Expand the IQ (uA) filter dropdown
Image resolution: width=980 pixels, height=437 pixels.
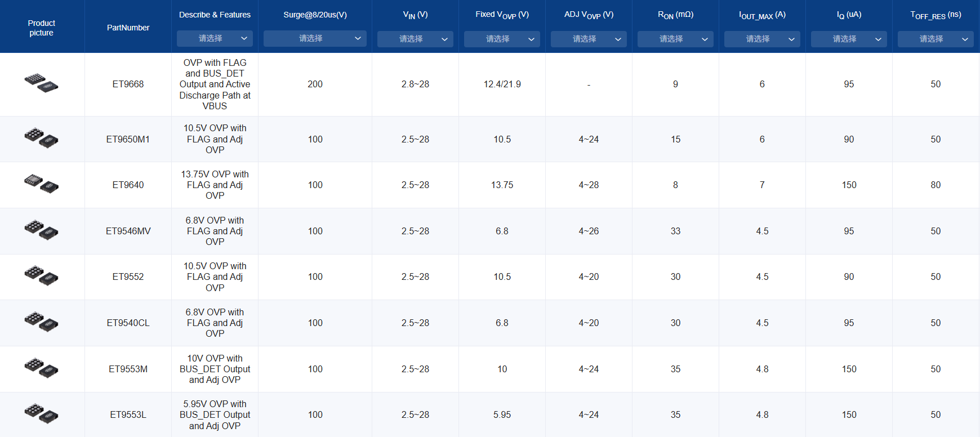click(849, 39)
